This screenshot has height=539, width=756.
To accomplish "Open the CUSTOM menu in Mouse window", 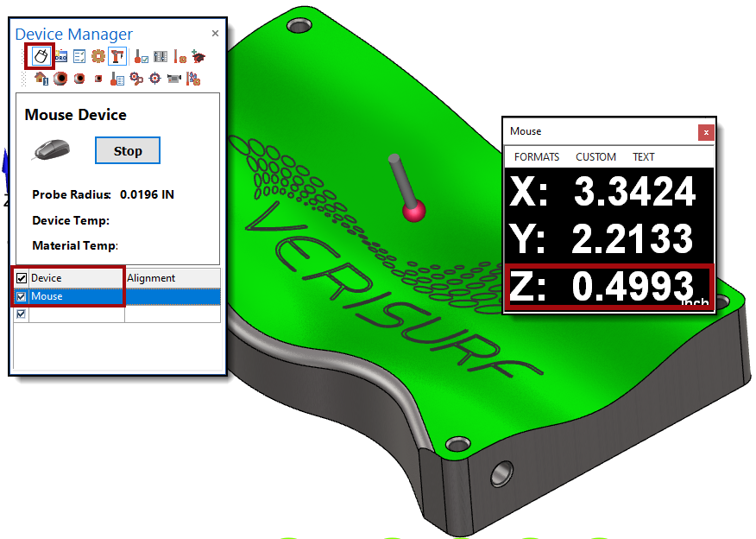I will click(596, 157).
